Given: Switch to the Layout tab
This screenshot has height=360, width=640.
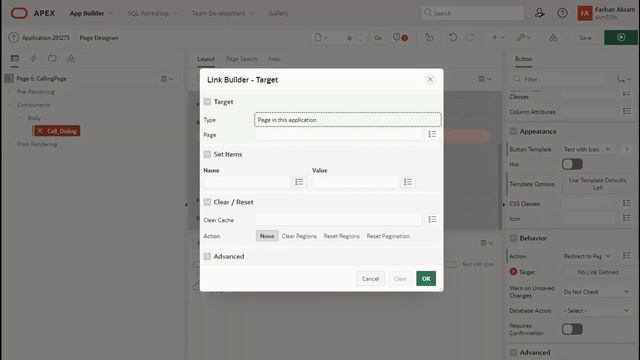Looking at the screenshot, I should [x=206, y=59].
